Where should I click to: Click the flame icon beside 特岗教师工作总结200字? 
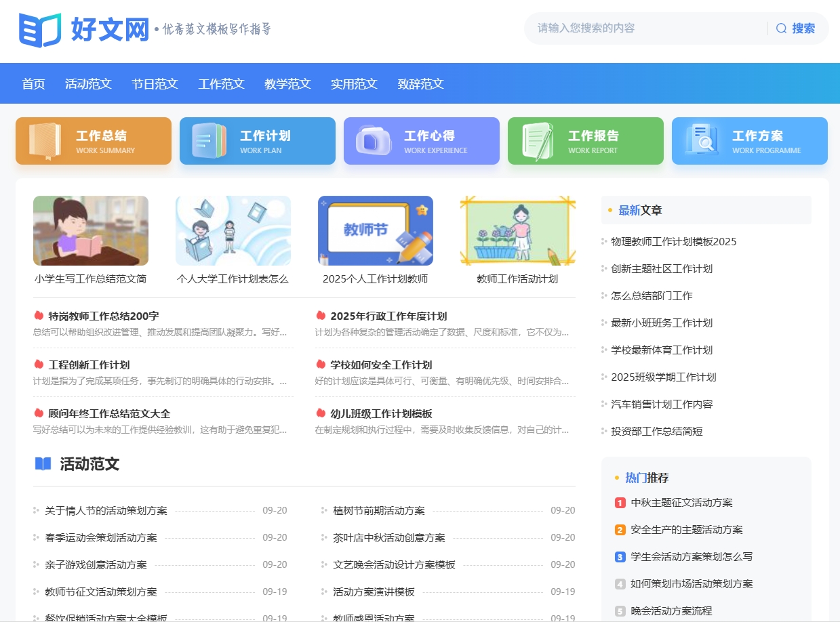(x=39, y=315)
